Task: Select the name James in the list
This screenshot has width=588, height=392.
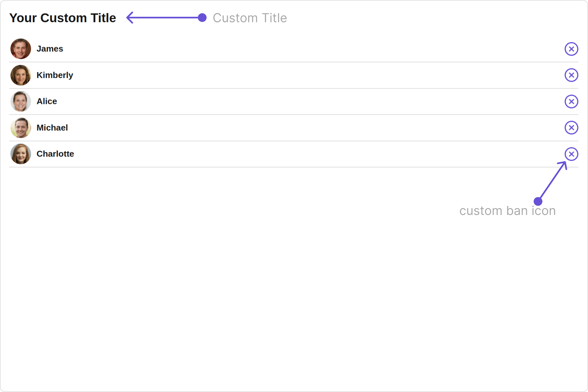Action: pos(50,49)
